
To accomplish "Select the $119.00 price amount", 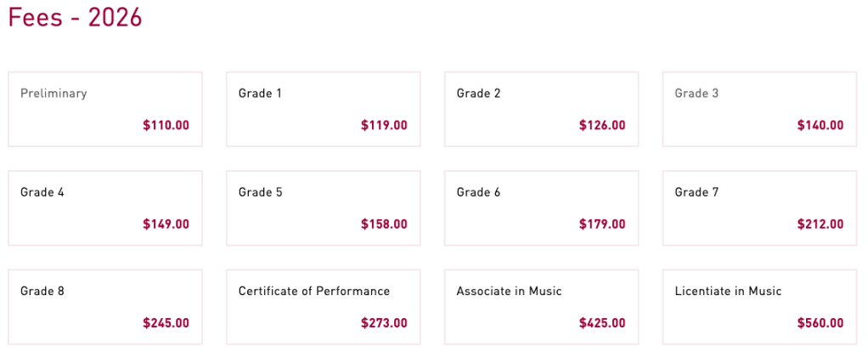I will point(384,126).
